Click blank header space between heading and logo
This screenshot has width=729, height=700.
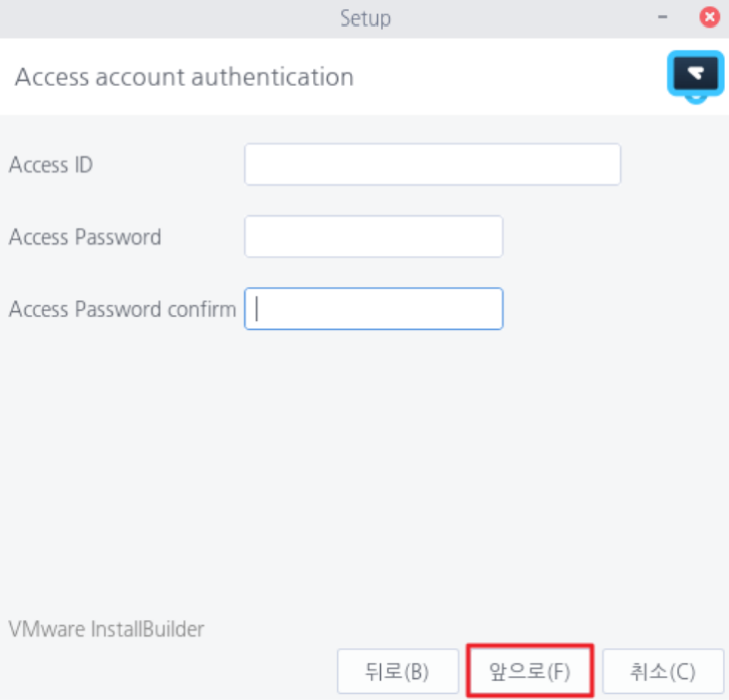tap(509, 77)
